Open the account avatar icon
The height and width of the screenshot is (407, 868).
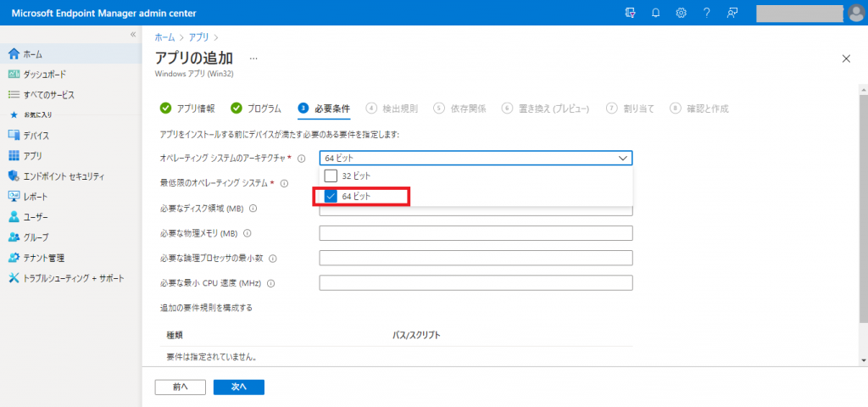(856, 14)
